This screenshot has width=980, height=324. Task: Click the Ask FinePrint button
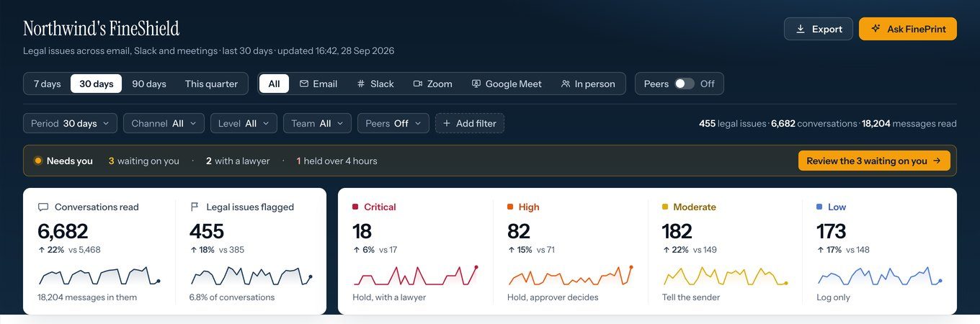pos(908,29)
